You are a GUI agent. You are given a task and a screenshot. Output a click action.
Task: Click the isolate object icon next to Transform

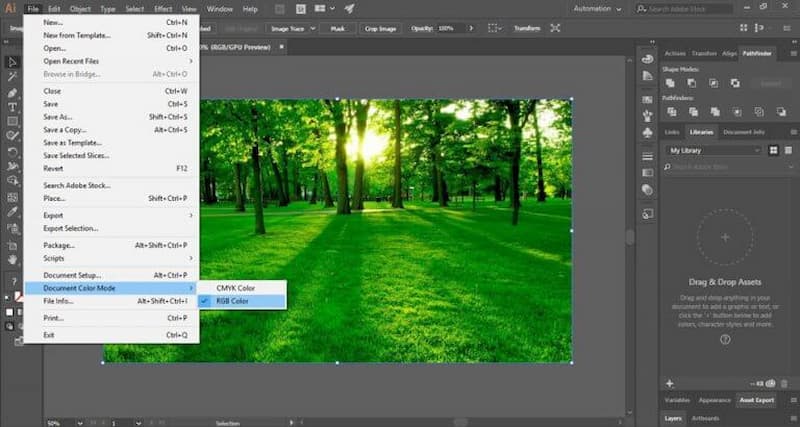[x=555, y=28]
